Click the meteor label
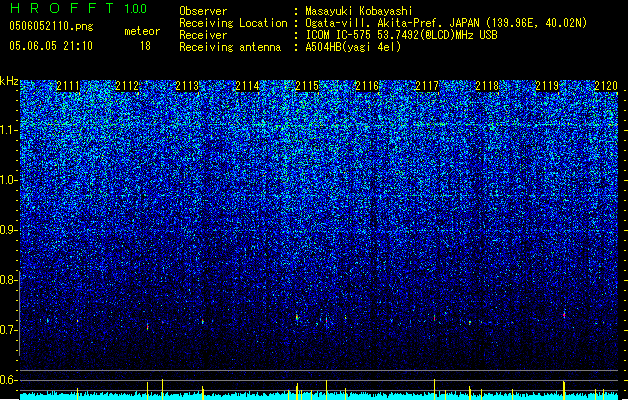The height and width of the screenshot is (400, 629). (142, 31)
